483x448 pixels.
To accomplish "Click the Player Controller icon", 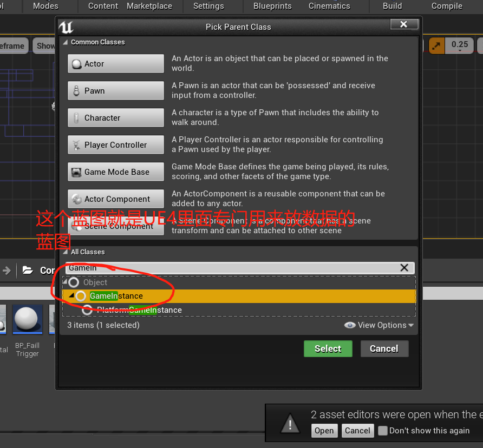I will [76, 145].
